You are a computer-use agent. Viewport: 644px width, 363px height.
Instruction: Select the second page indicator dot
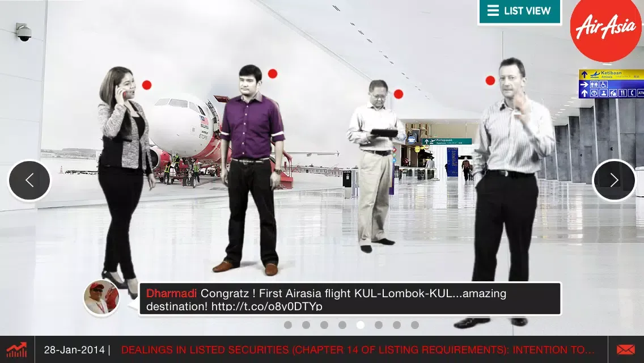click(x=306, y=325)
